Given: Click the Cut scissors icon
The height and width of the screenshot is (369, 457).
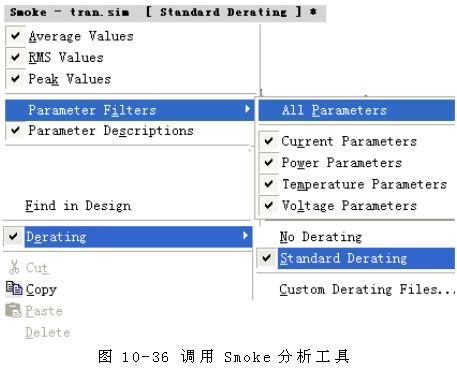Looking at the screenshot, I should coord(14,267).
